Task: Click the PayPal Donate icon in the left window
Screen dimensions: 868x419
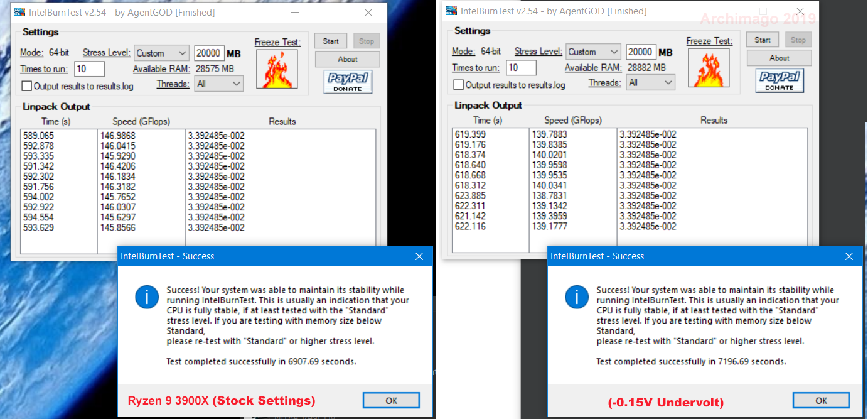Action: [346, 80]
